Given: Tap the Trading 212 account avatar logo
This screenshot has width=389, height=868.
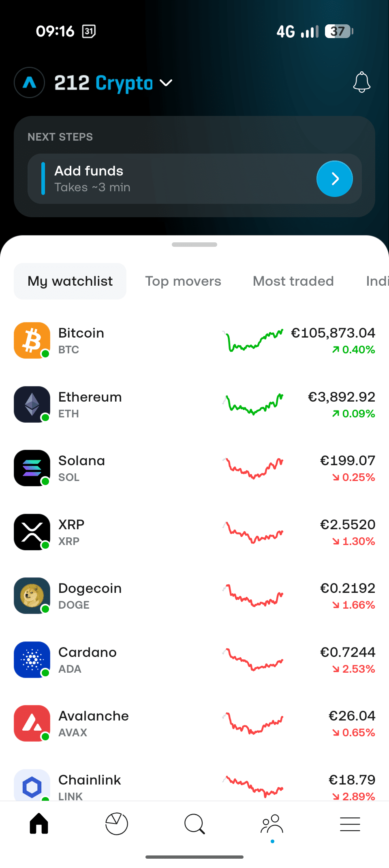Looking at the screenshot, I should (x=29, y=83).
